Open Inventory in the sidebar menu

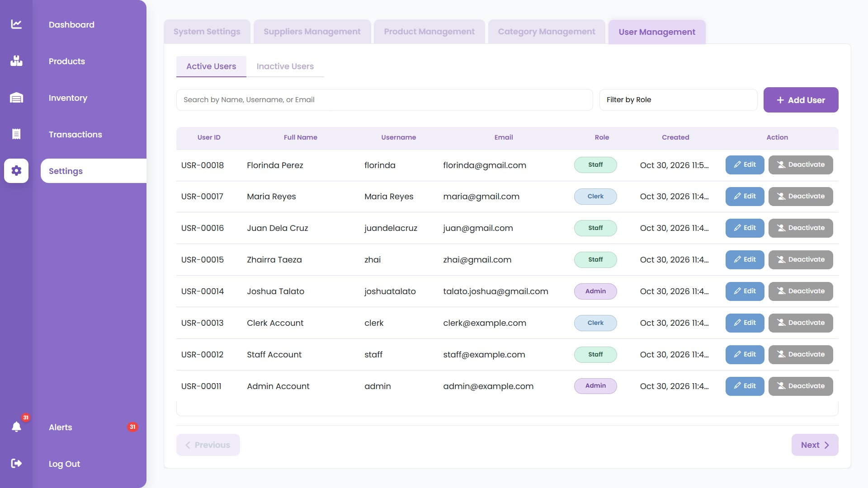[x=68, y=98]
